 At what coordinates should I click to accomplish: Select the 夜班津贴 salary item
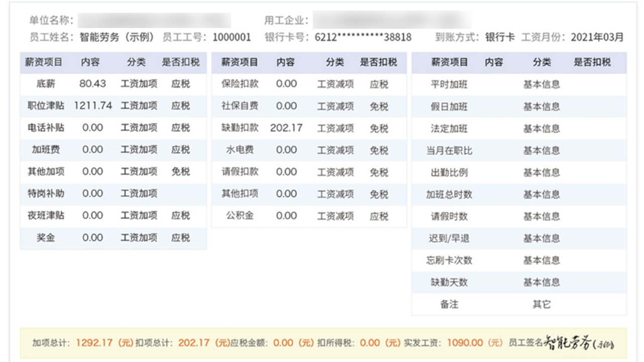tap(46, 216)
